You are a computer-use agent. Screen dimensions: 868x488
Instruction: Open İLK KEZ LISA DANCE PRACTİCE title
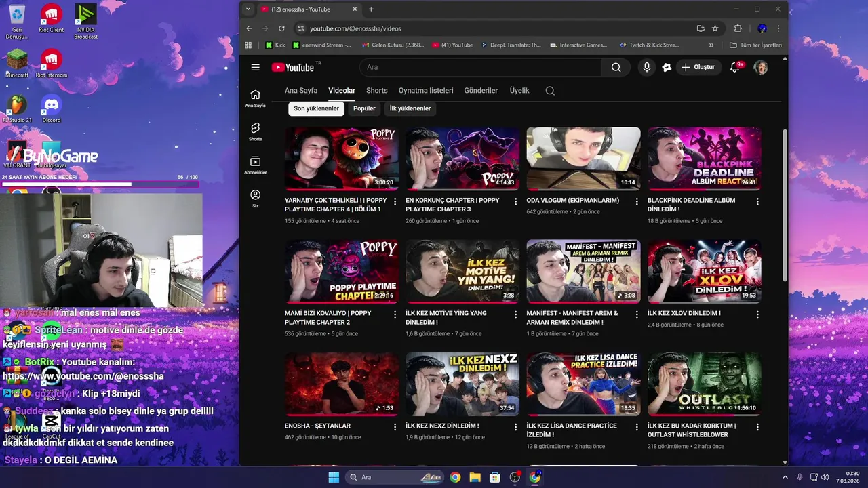[572, 430]
